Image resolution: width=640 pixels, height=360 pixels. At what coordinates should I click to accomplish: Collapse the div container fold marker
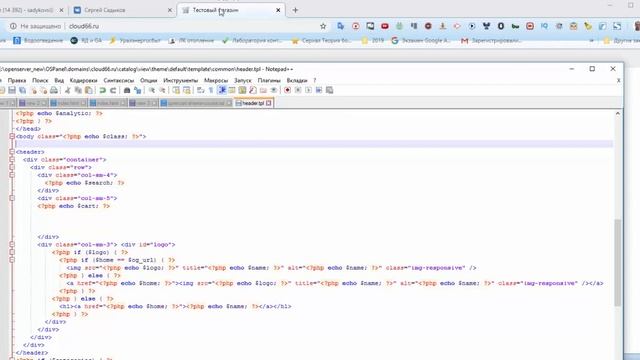pyautogui.click(x=12, y=160)
